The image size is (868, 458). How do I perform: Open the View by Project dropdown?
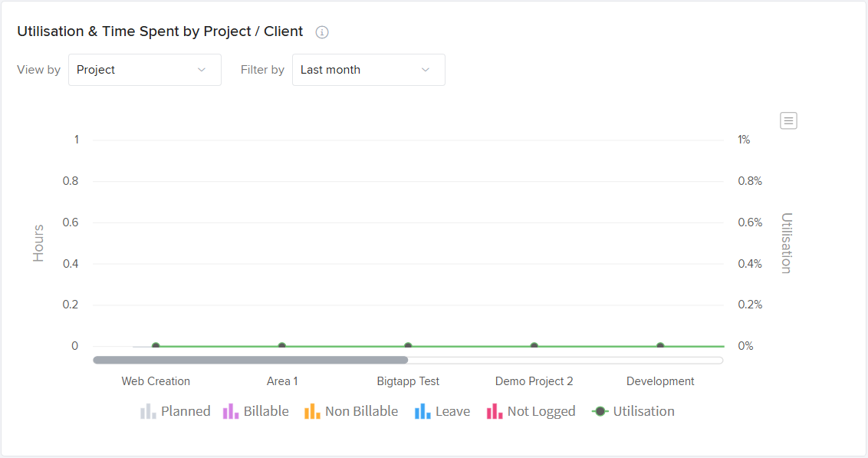click(144, 70)
